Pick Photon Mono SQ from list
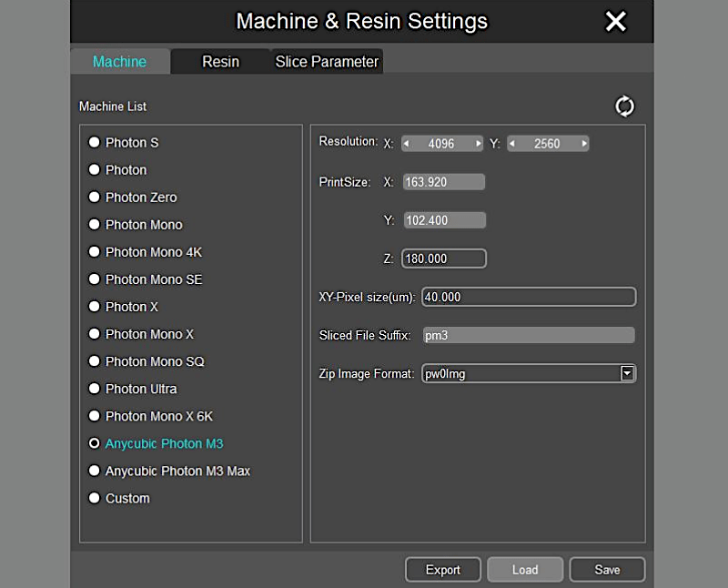Image resolution: width=728 pixels, height=588 pixels. click(95, 360)
